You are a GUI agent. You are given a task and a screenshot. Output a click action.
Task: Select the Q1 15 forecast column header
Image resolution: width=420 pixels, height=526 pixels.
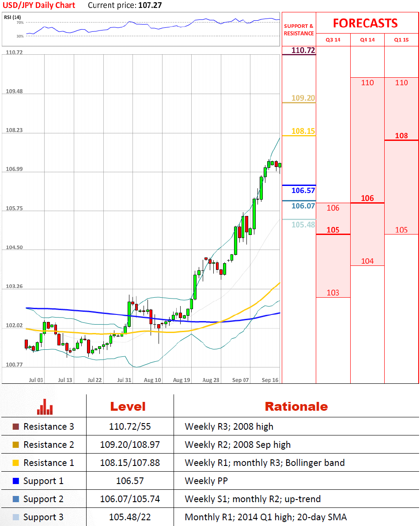pyautogui.click(x=401, y=40)
